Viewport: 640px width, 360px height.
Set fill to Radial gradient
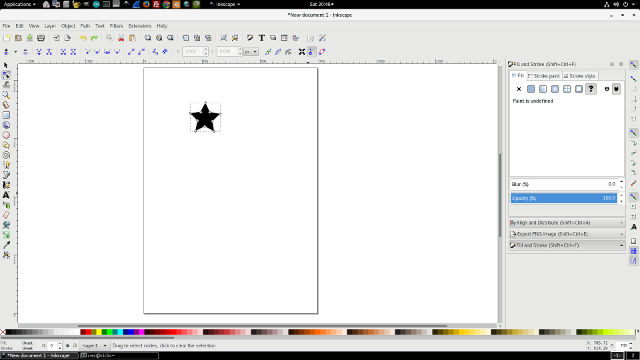[x=555, y=89]
